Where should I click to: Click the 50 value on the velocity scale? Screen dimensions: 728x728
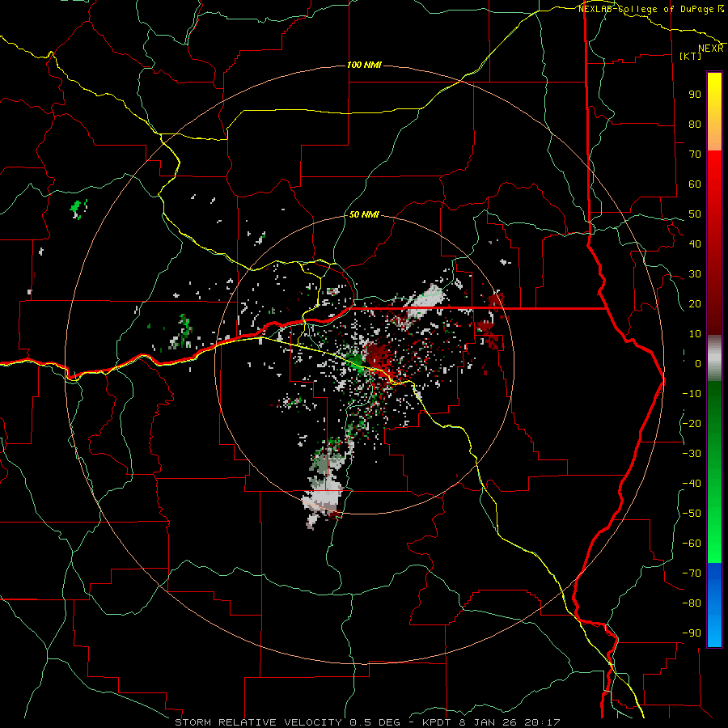pos(695,214)
